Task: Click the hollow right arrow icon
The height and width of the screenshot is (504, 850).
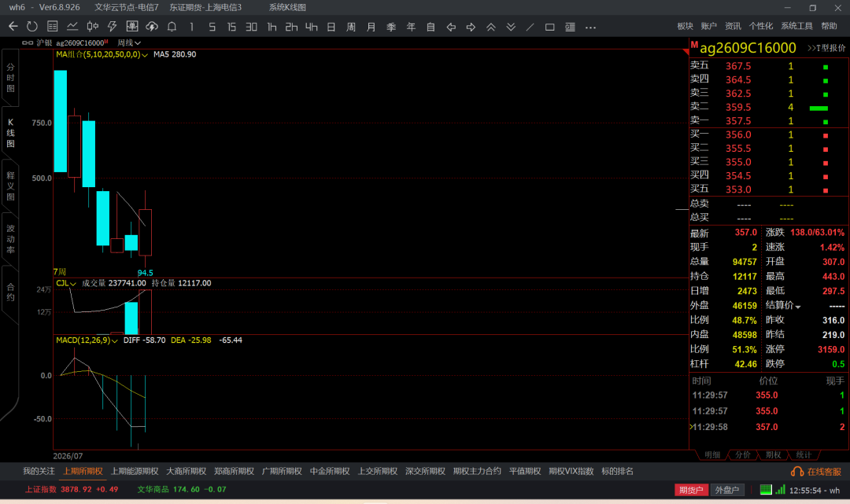Action: tap(471, 27)
